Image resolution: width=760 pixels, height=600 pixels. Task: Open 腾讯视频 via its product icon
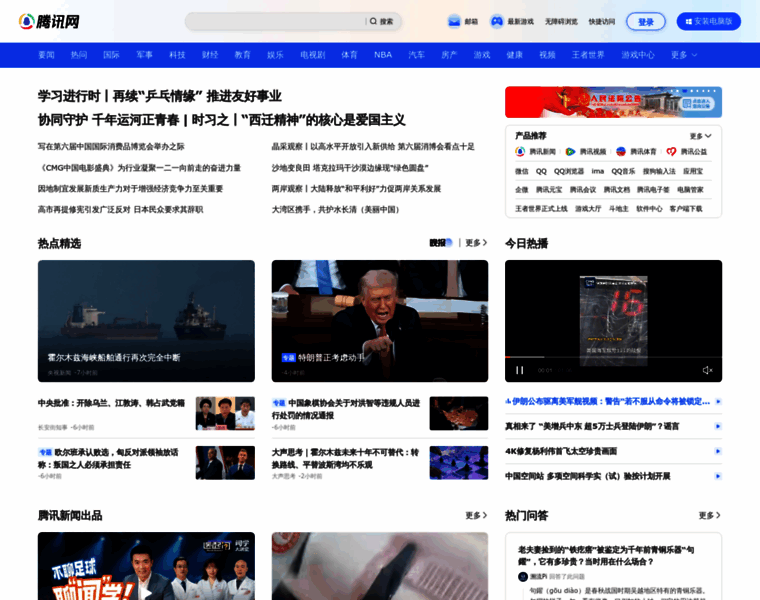[x=571, y=152]
